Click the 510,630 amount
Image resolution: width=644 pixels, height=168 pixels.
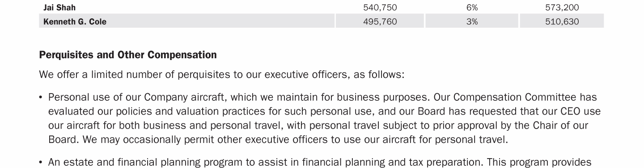[562, 22]
